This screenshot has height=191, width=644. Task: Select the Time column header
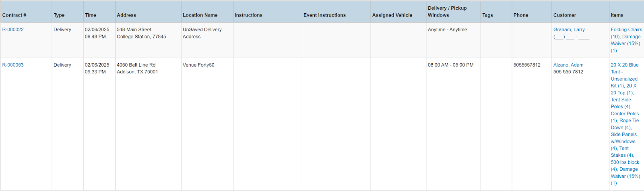point(91,15)
